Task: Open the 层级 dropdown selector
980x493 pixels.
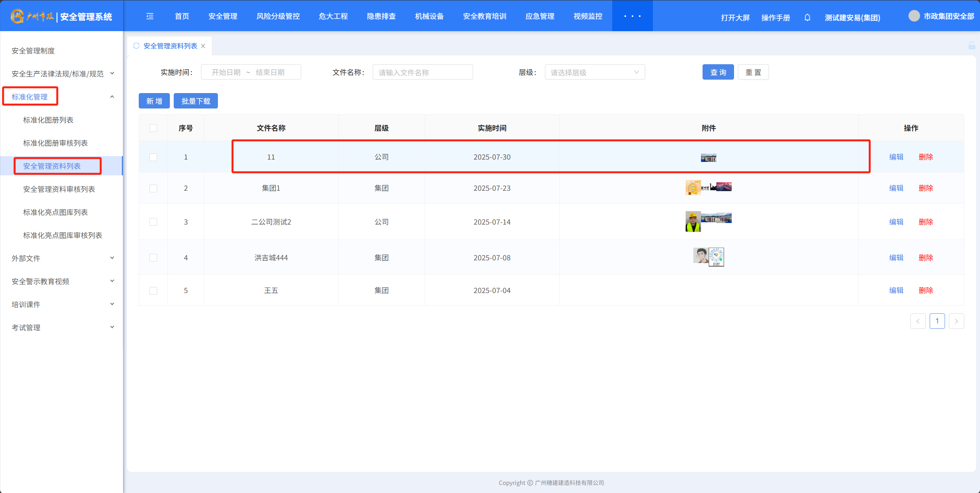Action: pos(595,72)
